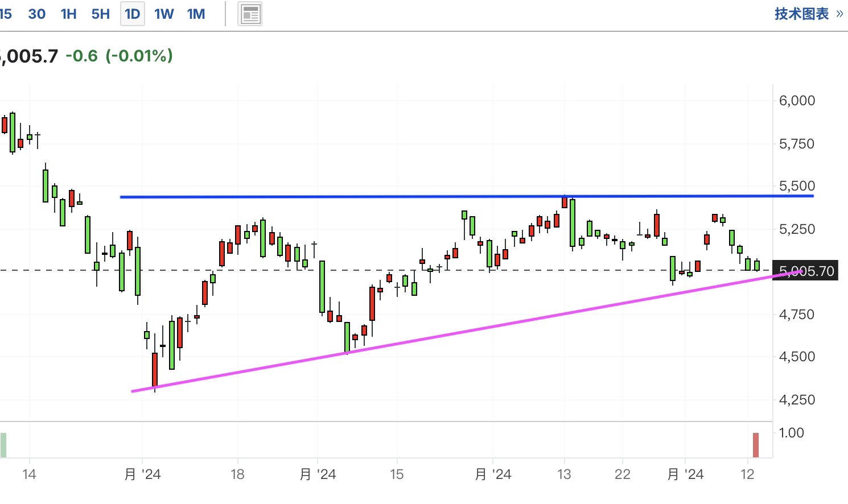
Task: Click the 18 date axis label
Action: [x=237, y=474]
